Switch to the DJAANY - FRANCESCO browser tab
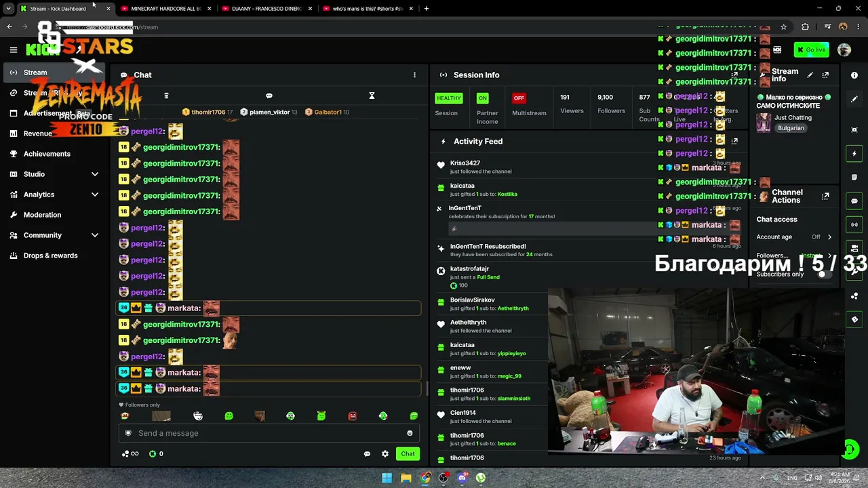The width and height of the screenshot is (868, 488). coord(267,9)
